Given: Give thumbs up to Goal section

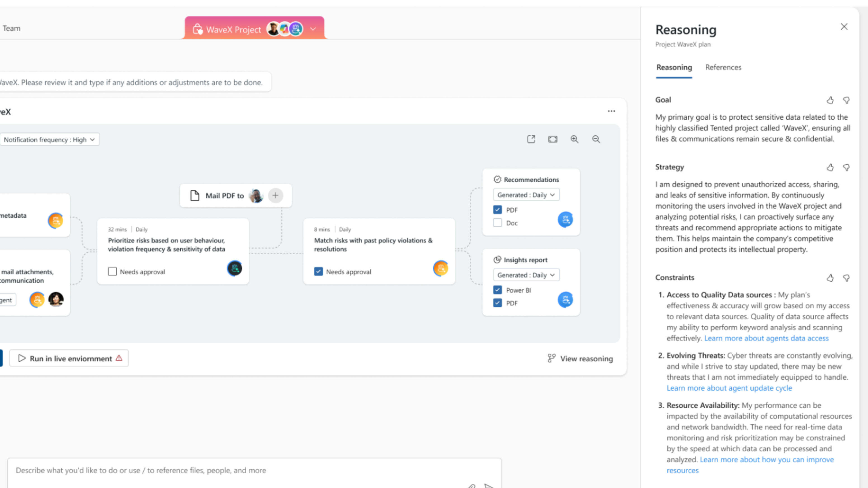Looking at the screenshot, I should (830, 100).
